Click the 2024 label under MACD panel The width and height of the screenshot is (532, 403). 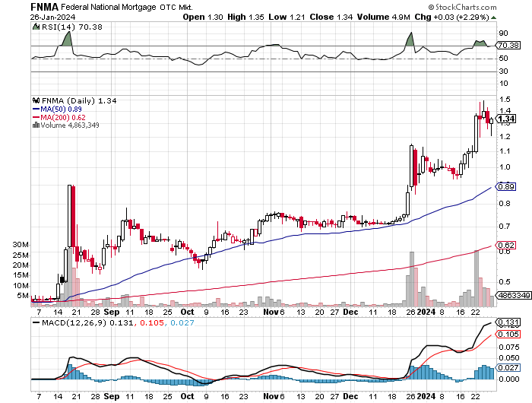(x=426, y=397)
